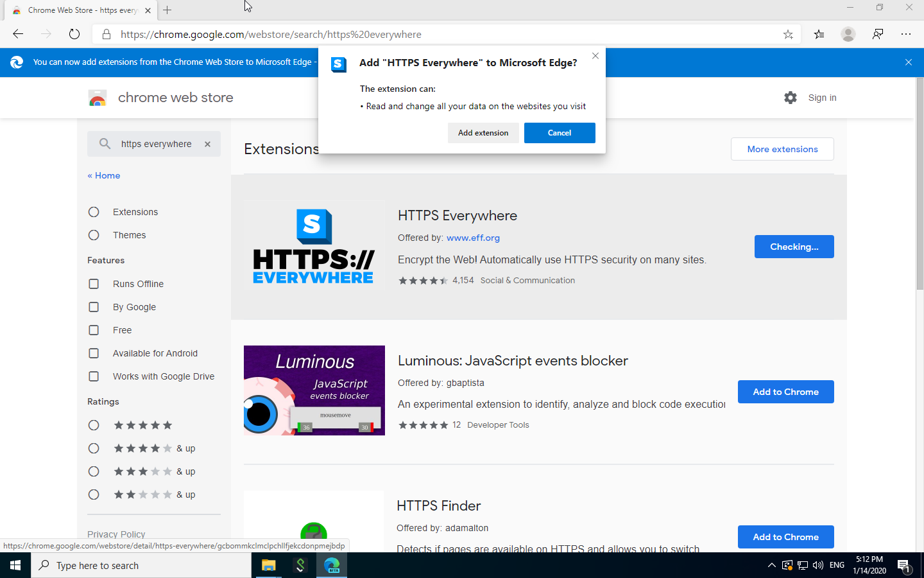Click the favorites star in the address bar

(x=788, y=34)
